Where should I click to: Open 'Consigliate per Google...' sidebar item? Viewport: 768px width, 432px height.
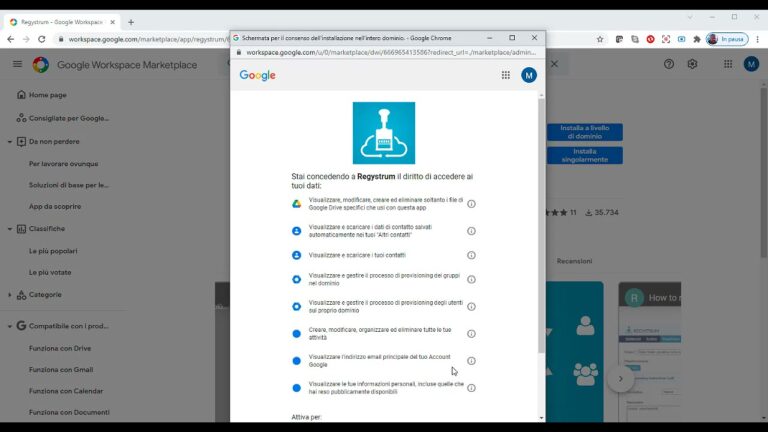(x=63, y=118)
